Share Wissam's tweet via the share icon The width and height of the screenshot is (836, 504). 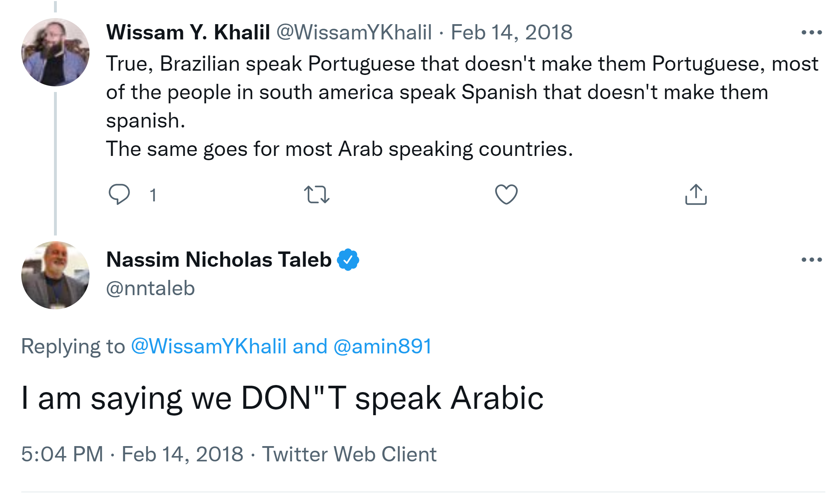pyautogui.click(x=696, y=194)
